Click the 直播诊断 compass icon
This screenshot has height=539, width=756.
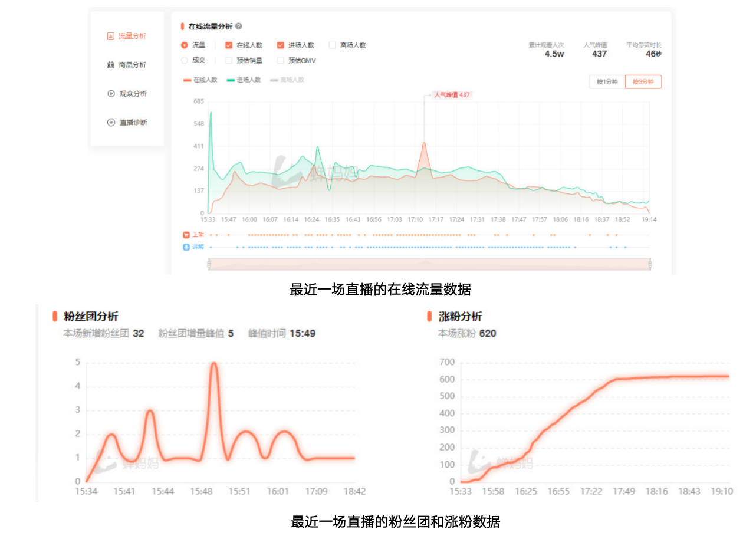point(110,123)
